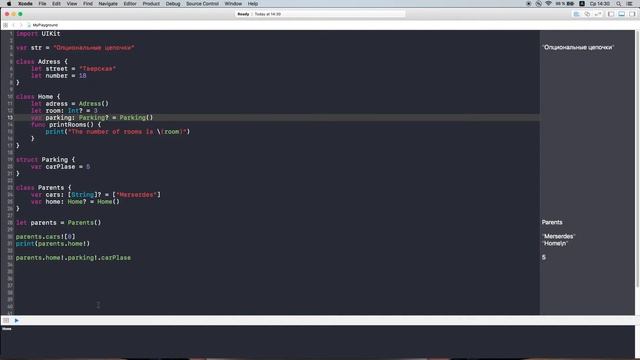Click the "Merserdes" result in sidebar

tap(558, 236)
